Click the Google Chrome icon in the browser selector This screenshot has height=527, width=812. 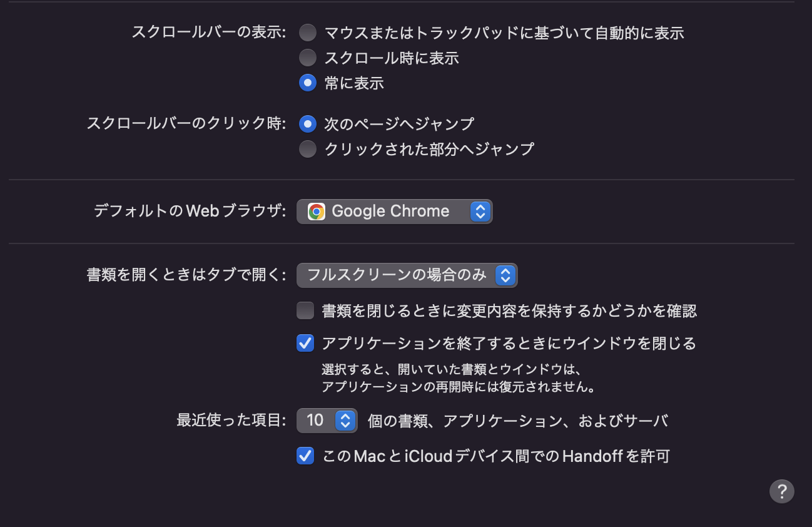[x=316, y=211]
